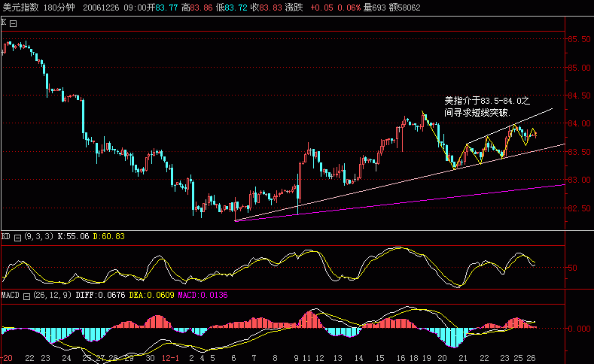Click the date axis label 24
This screenshot has height=364, width=594.
point(66,358)
